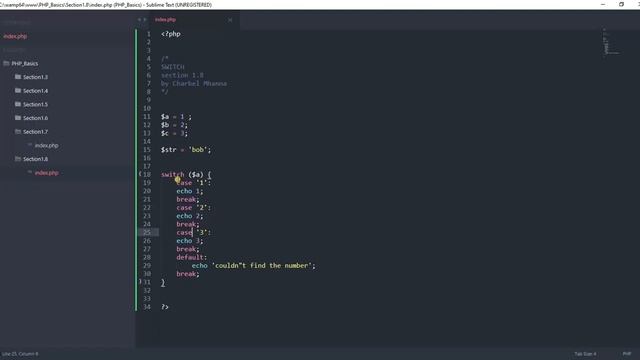640x360 pixels.
Task: Place the cursor on the <?php opening tag
Action: point(171,34)
